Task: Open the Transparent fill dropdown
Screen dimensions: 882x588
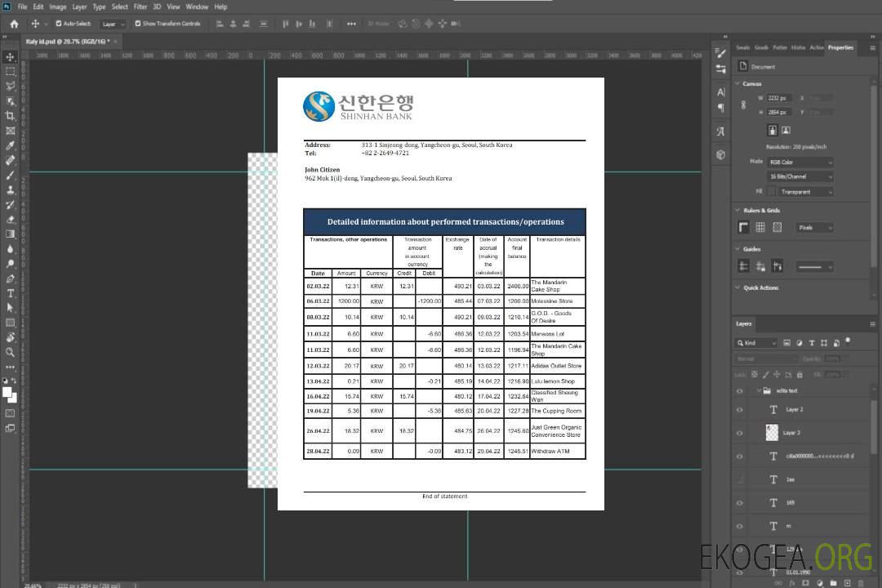Action: 805,192
